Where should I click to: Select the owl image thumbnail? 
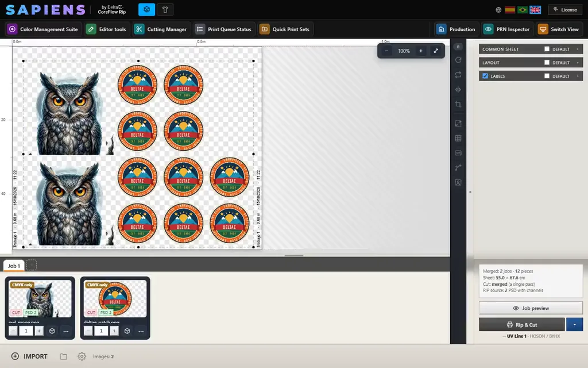[x=40, y=299]
